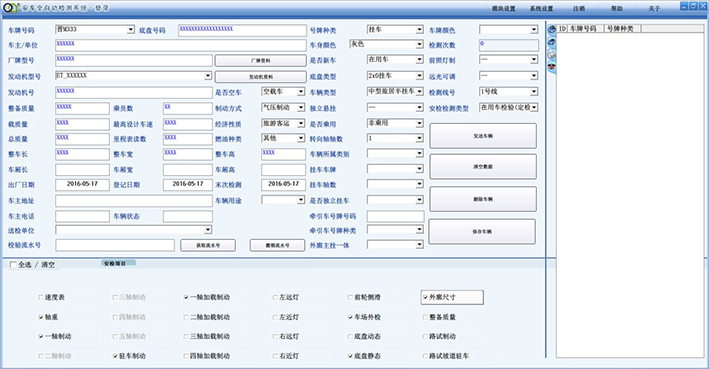Click the 注销 menu item
The width and height of the screenshot is (709, 369).
click(x=579, y=9)
